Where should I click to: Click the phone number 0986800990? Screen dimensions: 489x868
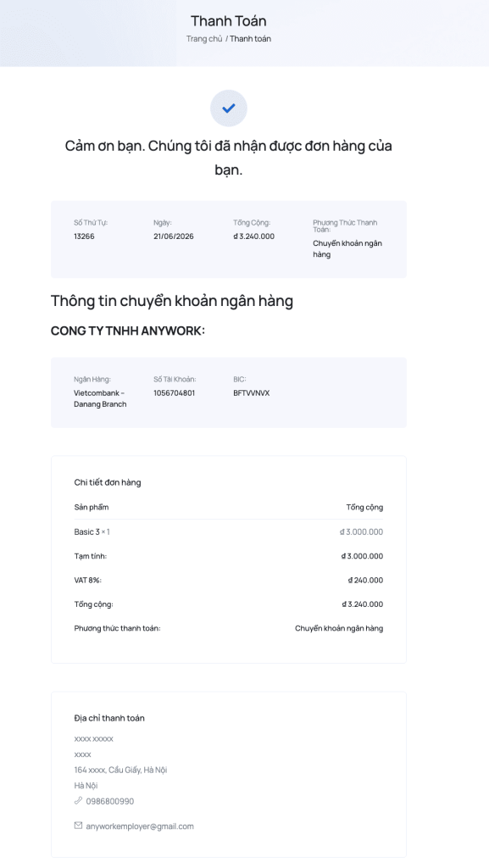109,801
